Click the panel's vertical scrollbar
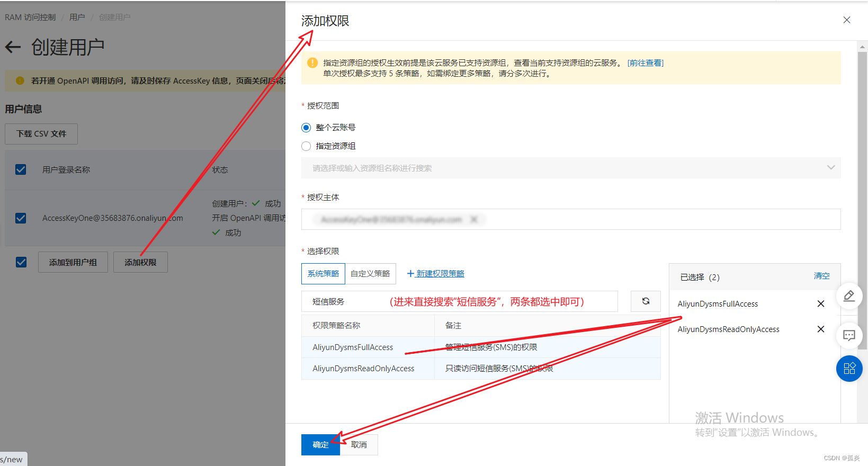The height and width of the screenshot is (466, 868). click(x=863, y=201)
